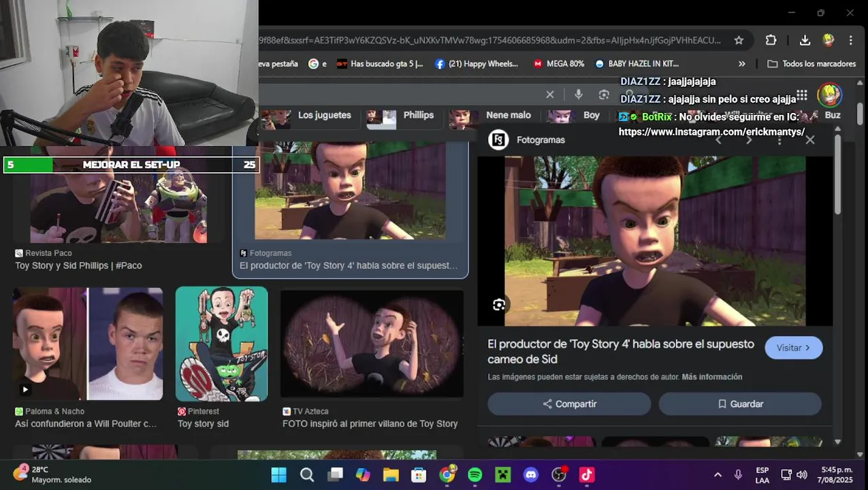The height and width of the screenshot is (490, 868).
Task: Open Microsoft Store from taskbar
Action: click(419, 475)
